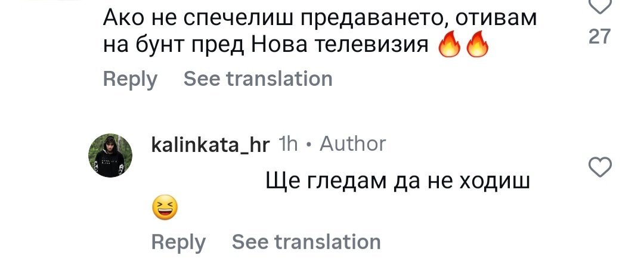Click the word "отивам" in top comment
This screenshot has width=644, height=267.
tap(497, 19)
